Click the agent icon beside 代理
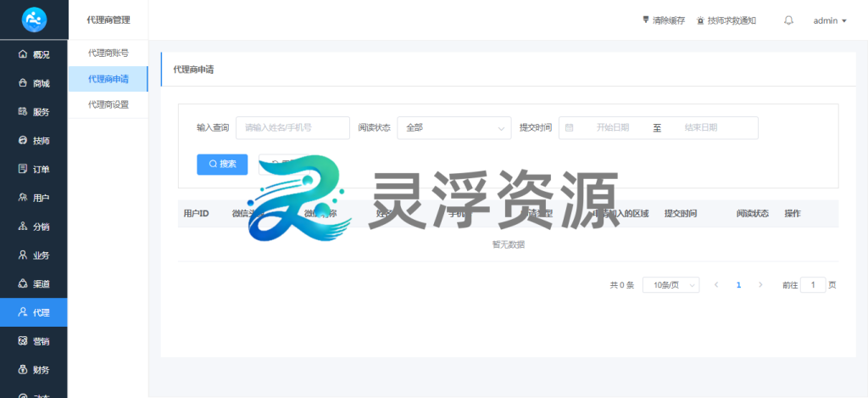This screenshot has height=398, width=868. tap(23, 312)
